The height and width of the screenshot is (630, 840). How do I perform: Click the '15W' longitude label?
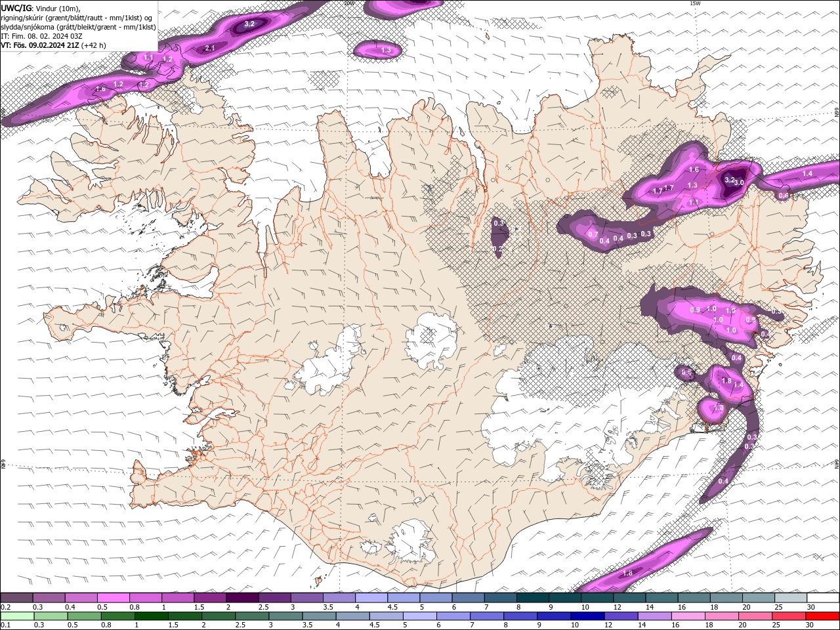pos(695,3)
